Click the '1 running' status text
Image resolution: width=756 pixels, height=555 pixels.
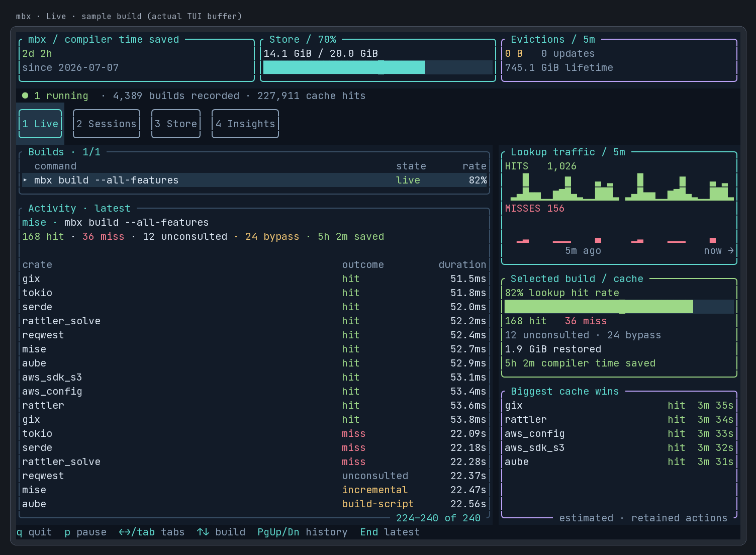pyautogui.click(x=61, y=96)
